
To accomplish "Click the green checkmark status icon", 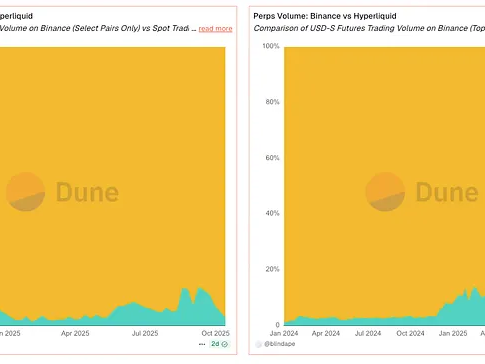I will click(x=225, y=344).
